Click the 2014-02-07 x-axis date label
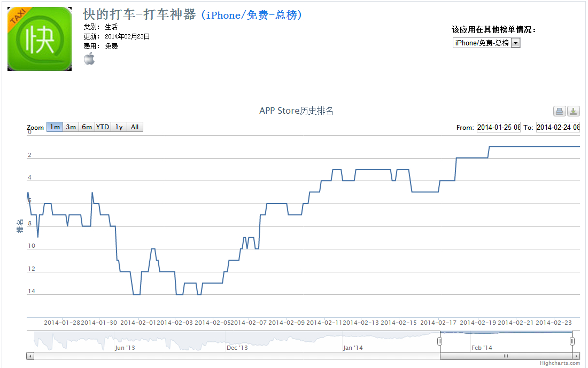The height and width of the screenshot is (368, 588). pyautogui.click(x=249, y=323)
